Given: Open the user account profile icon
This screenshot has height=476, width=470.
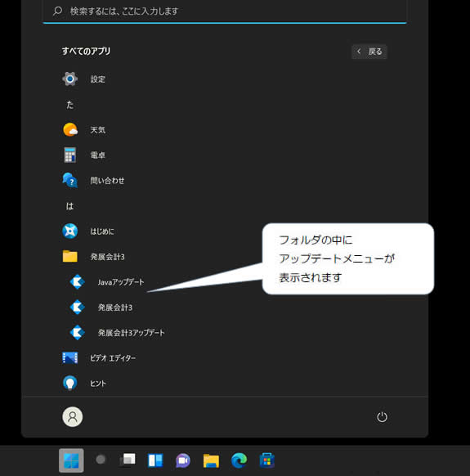Looking at the screenshot, I should (x=73, y=417).
